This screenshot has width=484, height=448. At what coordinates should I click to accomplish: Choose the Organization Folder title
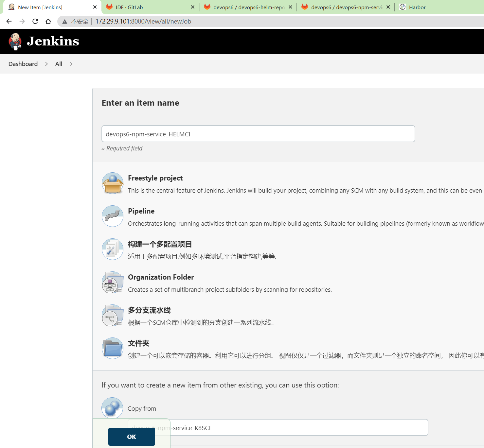(x=161, y=277)
